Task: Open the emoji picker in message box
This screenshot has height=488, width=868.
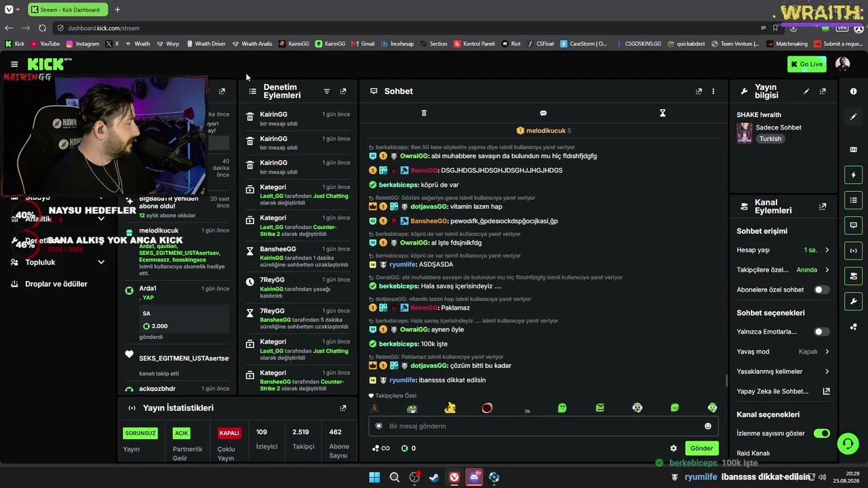Action: pyautogui.click(x=708, y=426)
